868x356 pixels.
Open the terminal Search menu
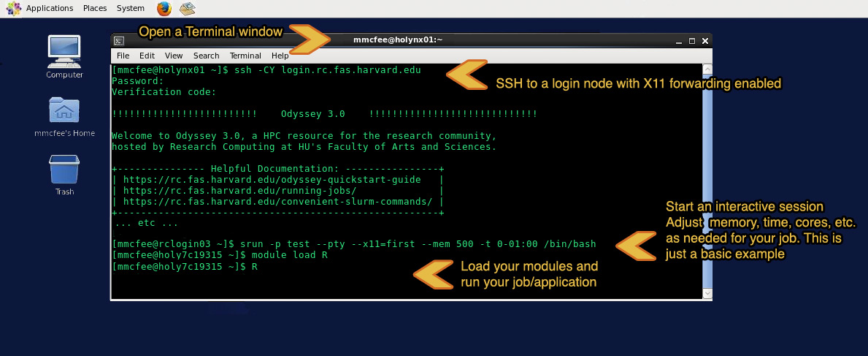206,56
